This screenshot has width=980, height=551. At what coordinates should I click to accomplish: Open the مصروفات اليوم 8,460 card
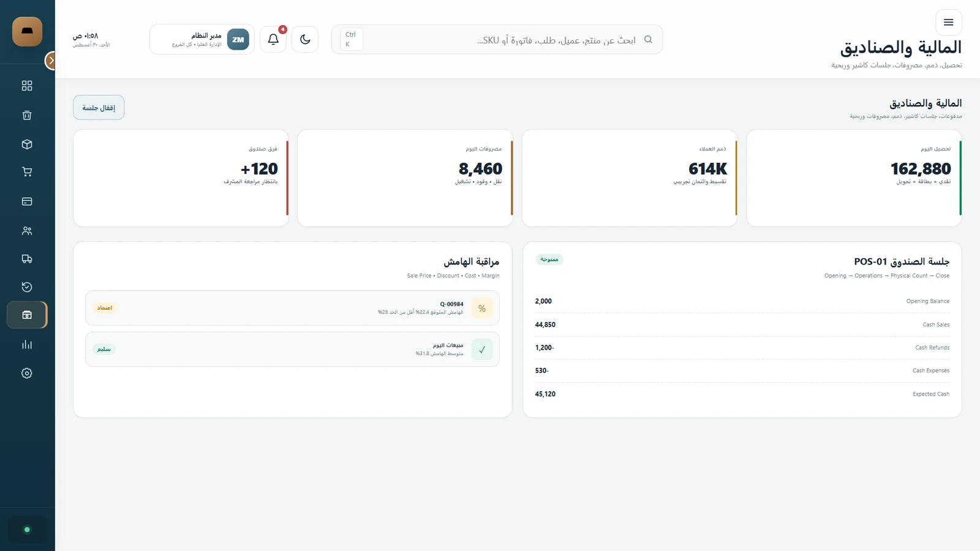click(405, 178)
